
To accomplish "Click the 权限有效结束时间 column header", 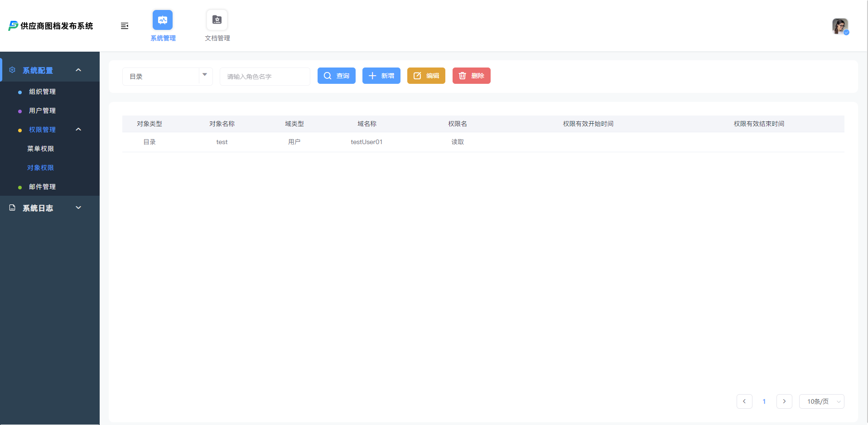I will tap(759, 124).
